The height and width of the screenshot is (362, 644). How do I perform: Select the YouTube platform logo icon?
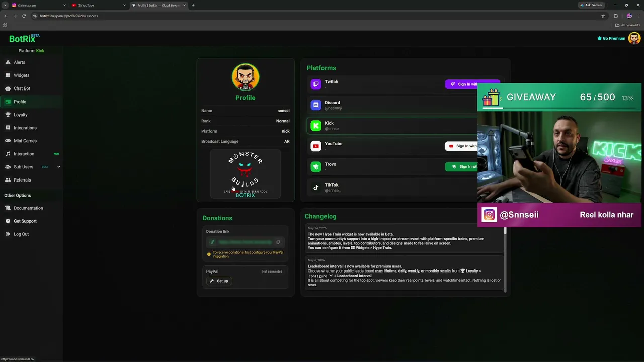316,146
